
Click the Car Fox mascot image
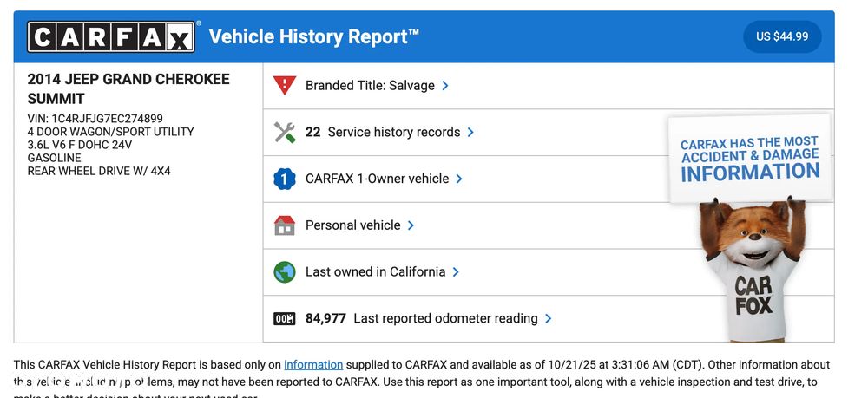[x=752, y=269]
